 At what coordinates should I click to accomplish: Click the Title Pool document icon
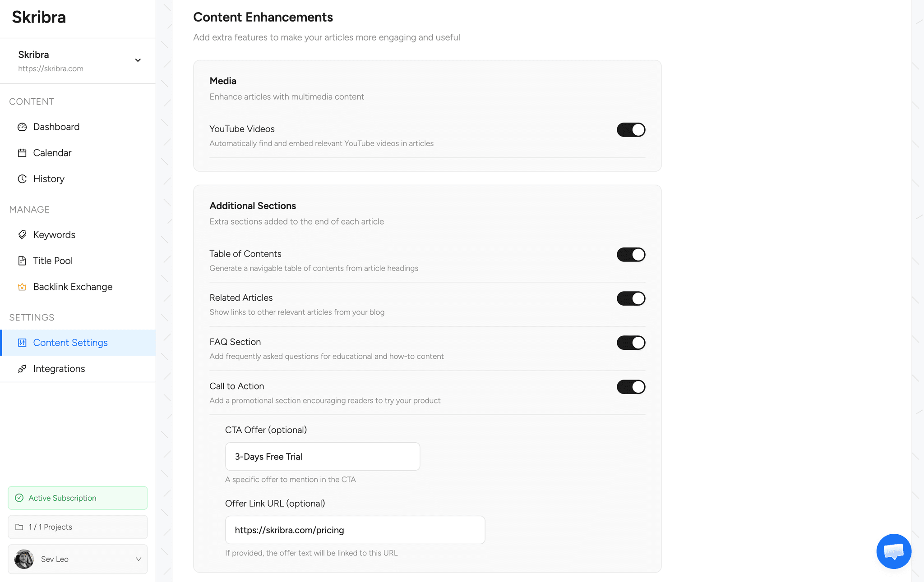point(22,261)
